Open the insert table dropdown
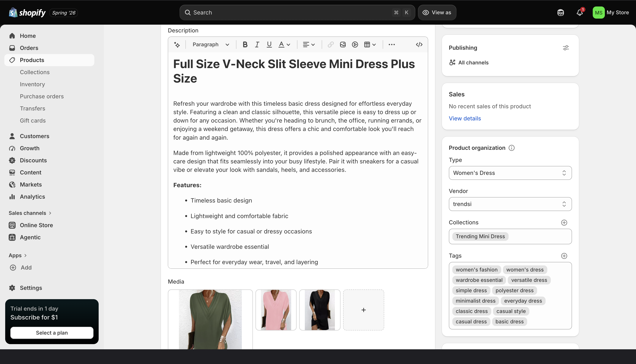The height and width of the screenshot is (364, 636). click(x=370, y=45)
